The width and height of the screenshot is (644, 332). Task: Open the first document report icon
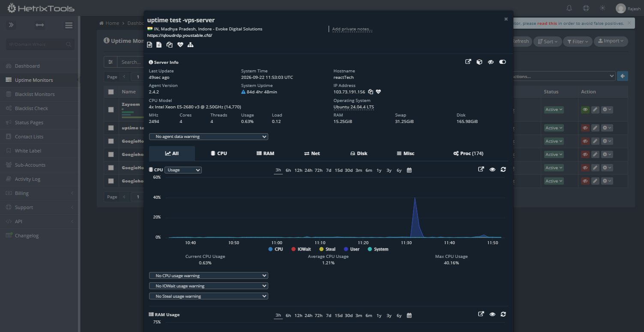pyautogui.click(x=150, y=45)
